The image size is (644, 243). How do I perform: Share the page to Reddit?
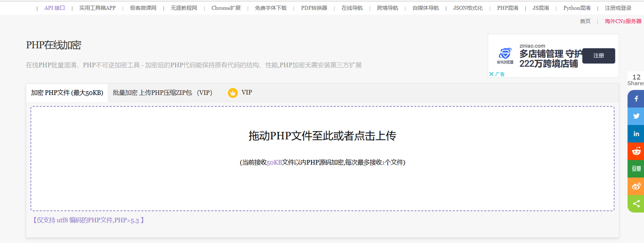coord(636,151)
